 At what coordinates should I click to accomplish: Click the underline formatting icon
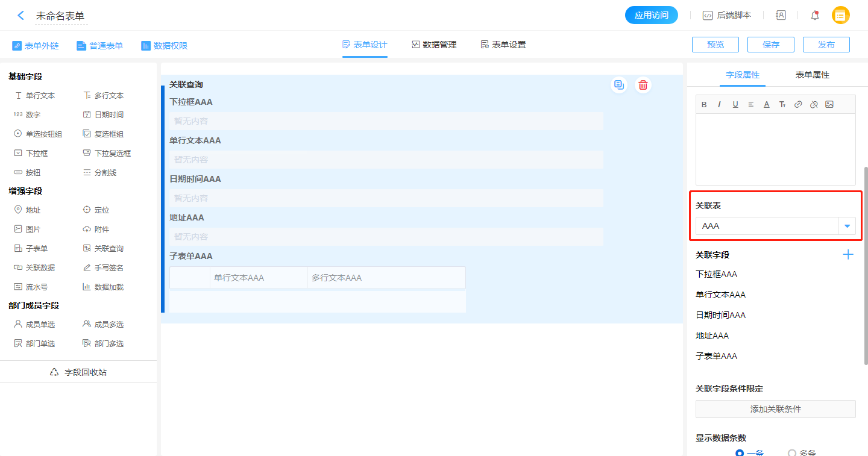coord(735,104)
